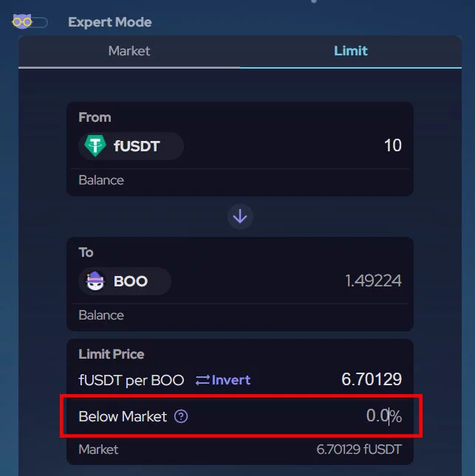Viewport: 475px width, 476px height.
Task: Select the Limit tab
Action: [350, 51]
